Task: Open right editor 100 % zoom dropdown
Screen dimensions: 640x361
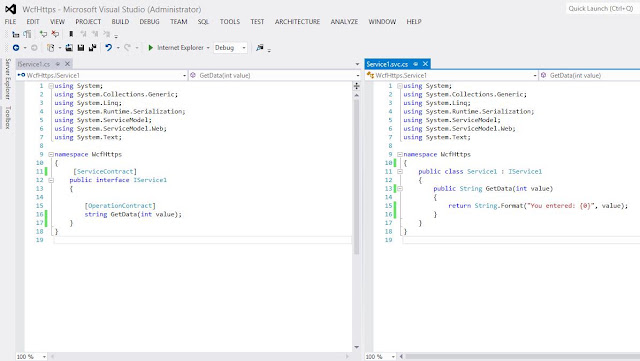Action: (393, 357)
